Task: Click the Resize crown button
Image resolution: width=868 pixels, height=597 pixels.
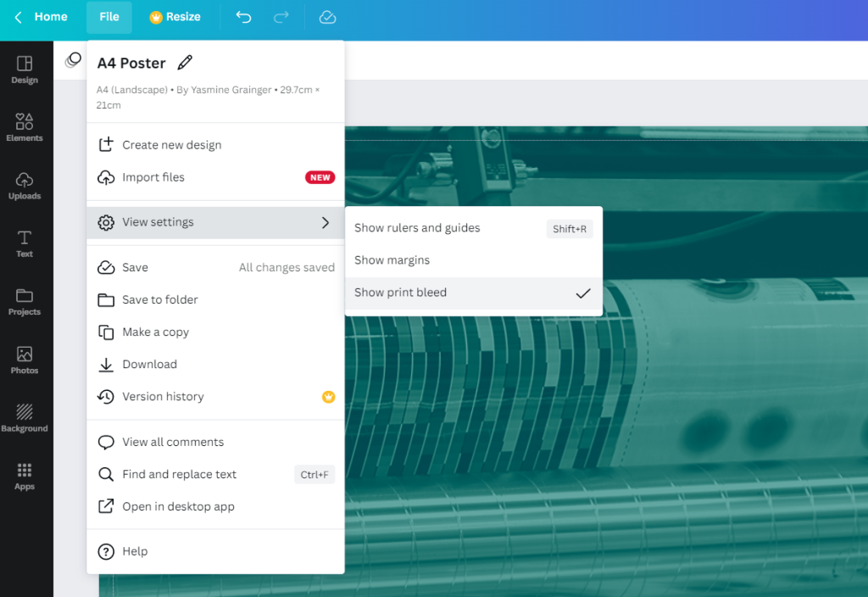Action: 175,17
